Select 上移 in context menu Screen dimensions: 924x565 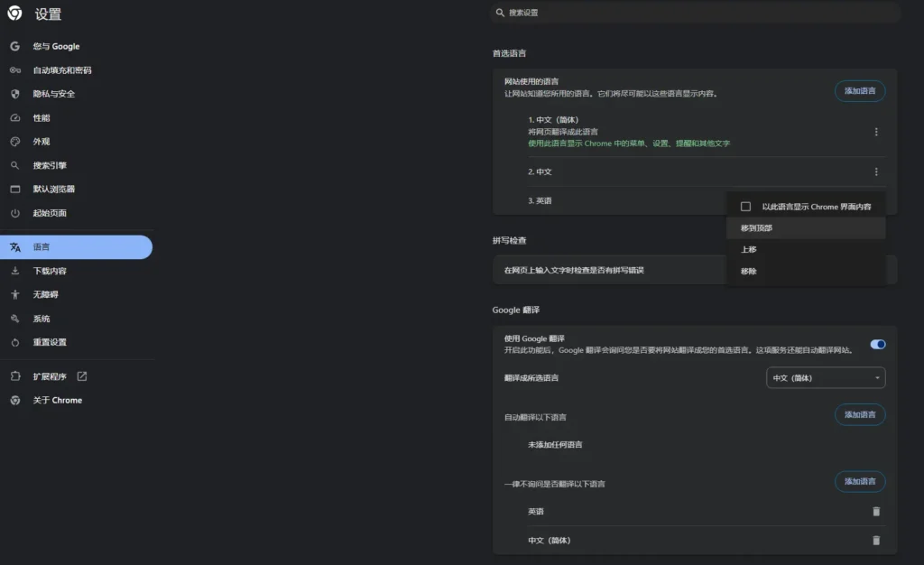(806, 249)
